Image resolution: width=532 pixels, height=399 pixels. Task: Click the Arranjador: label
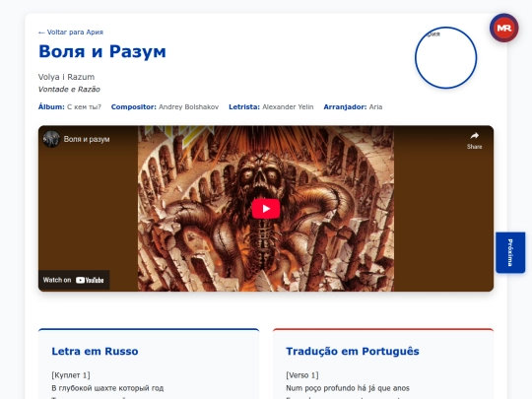click(345, 106)
